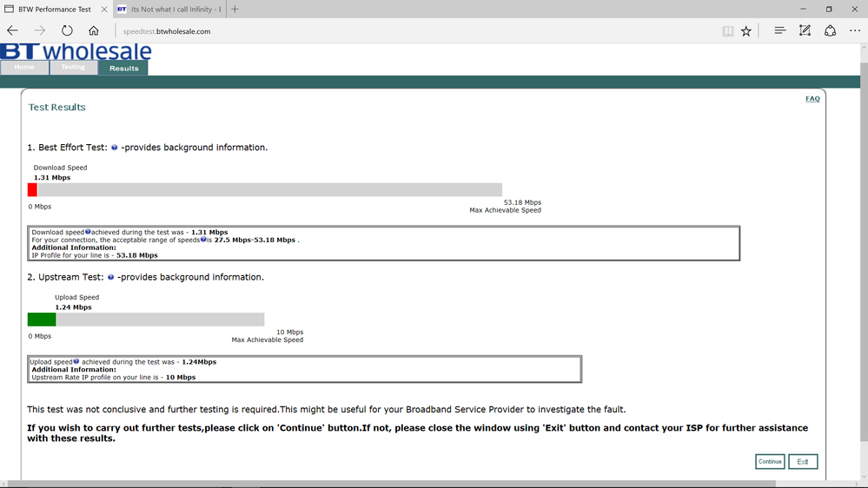Open the FAQ link
Screen dimensions: 868x488
point(812,98)
